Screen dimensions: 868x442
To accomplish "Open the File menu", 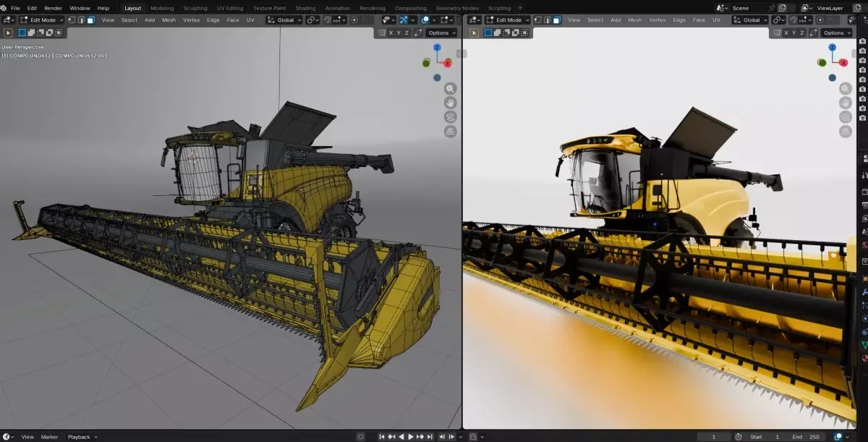I will click(x=15, y=8).
